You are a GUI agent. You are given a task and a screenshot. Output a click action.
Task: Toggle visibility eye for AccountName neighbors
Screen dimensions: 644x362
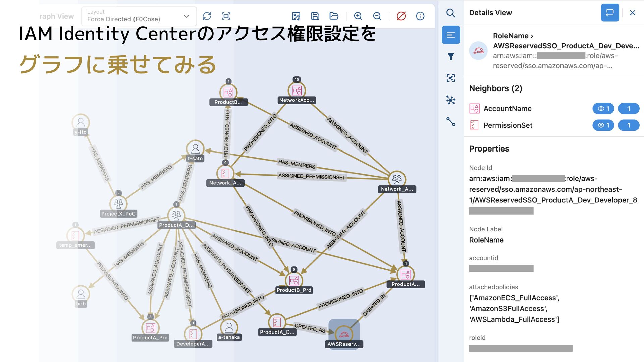603,109
